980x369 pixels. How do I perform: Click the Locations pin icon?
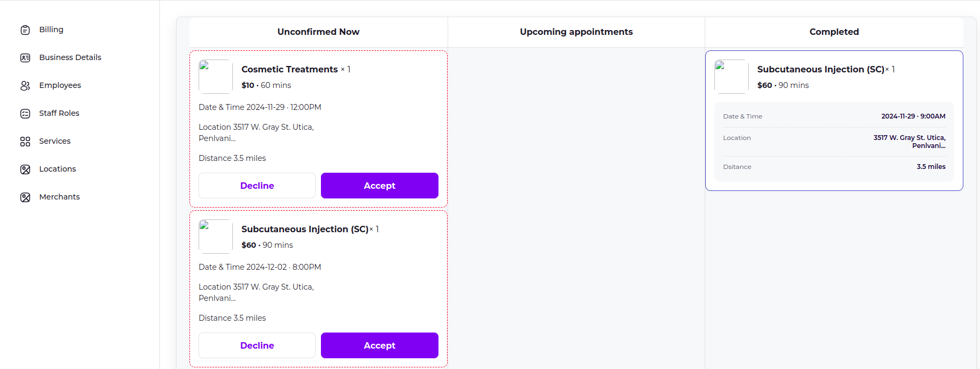coord(25,169)
